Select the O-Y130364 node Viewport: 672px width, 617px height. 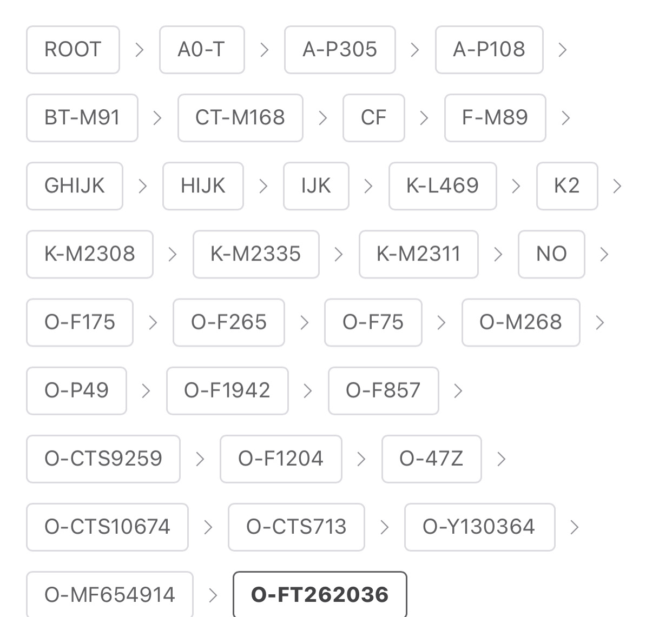pos(479,527)
